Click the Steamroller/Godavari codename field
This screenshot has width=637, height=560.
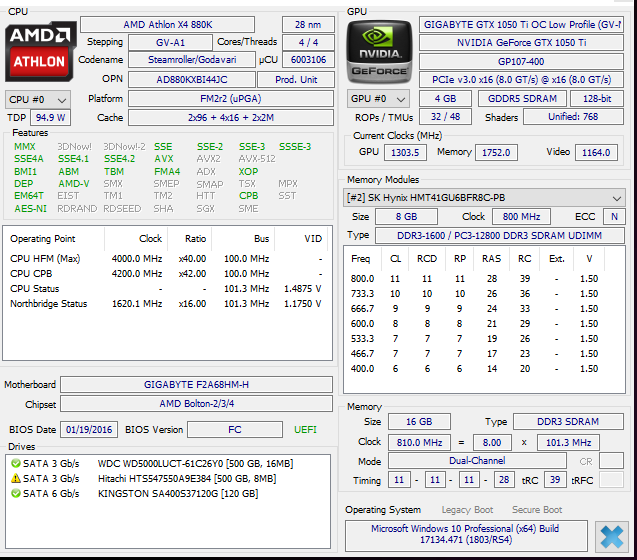pyautogui.click(x=192, y=60)
